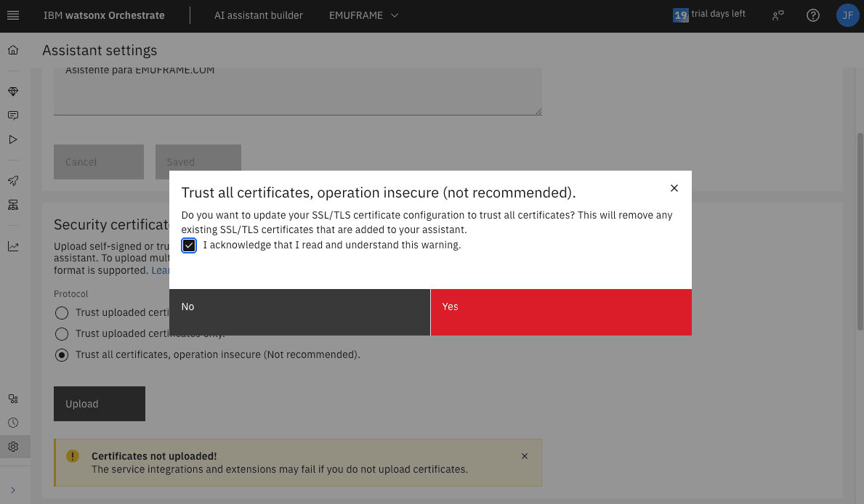The width and height of the screenshot is (864, 504).
Task: Open the JF user avatar menu
Action: click(847, 15)
